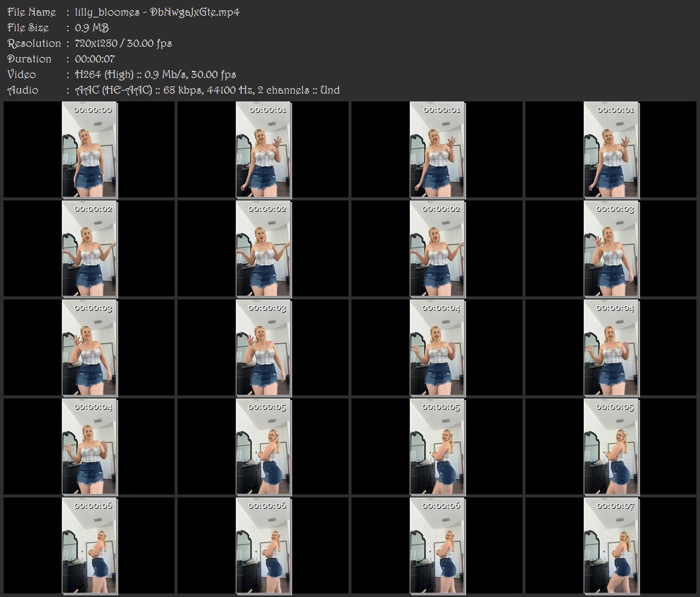This screenshot has height=597, width=700.
Task: Open the final thumbnail stamped 00:00:07
Action: (611, 546)
